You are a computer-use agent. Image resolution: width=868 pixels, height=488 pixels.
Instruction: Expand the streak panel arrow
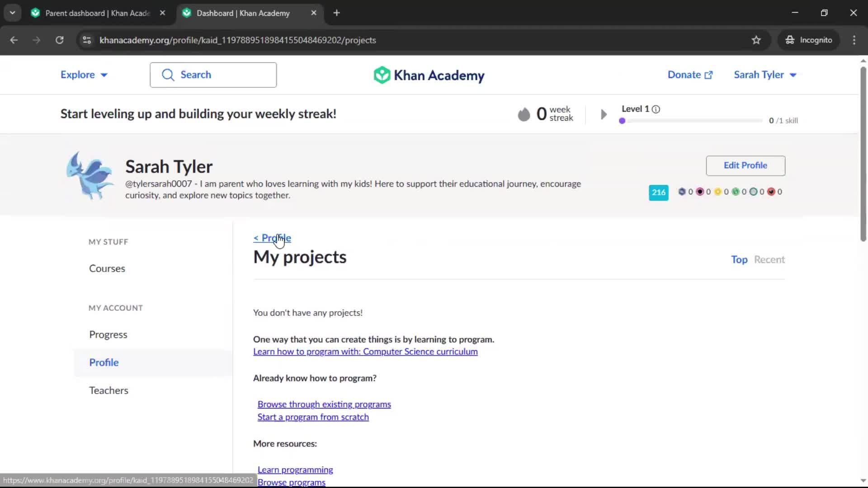tap(604, 114)
